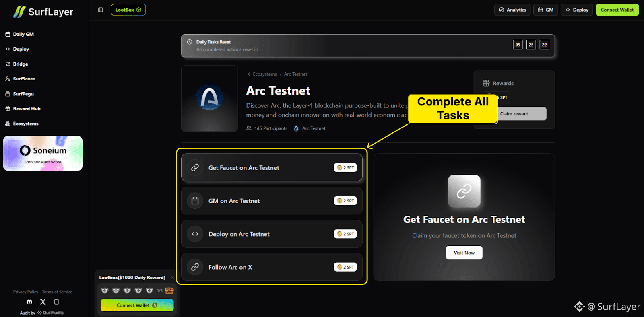This screenshot has width=644, height=317.
Task: Select the GM on Arc Testnet task
Action: (272, 201)
